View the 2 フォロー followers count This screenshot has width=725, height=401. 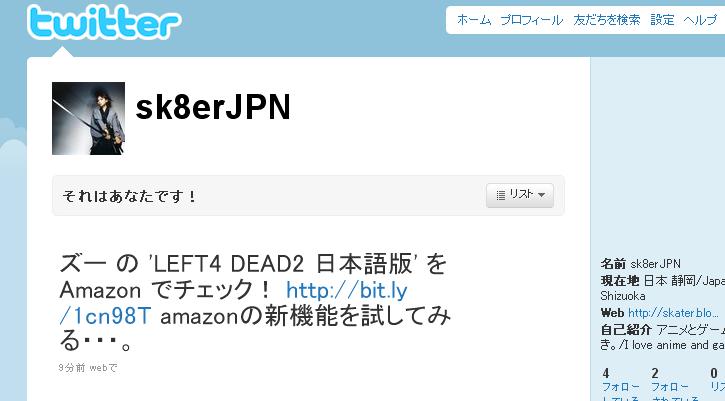pyautogui.click(x=670, y=384)
